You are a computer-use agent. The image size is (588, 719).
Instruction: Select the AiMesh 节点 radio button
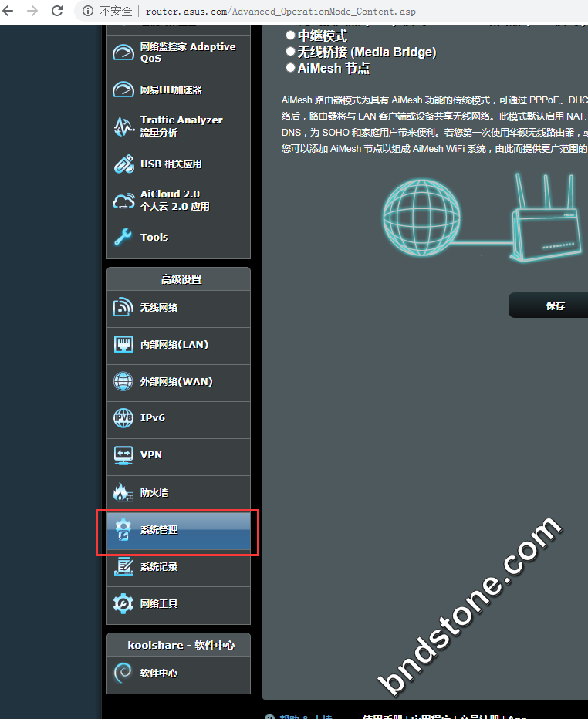coord(290,68)
